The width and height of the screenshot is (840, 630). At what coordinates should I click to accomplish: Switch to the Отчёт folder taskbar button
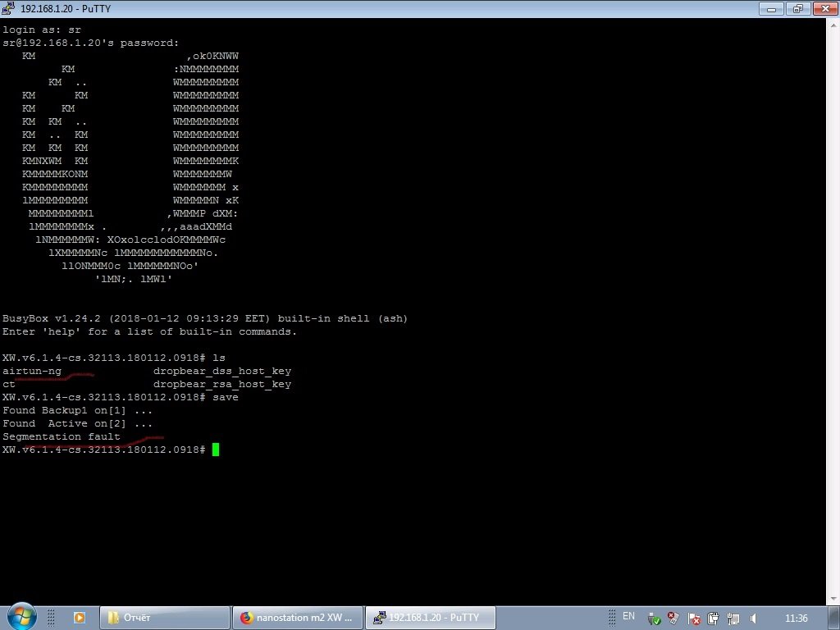[164, 618]
